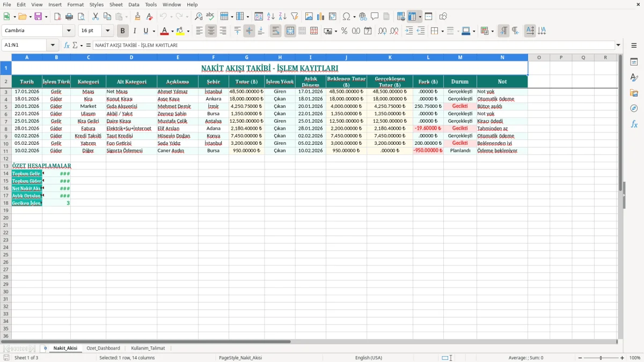Apply the red font color swatch

click(x=165, y=31)
